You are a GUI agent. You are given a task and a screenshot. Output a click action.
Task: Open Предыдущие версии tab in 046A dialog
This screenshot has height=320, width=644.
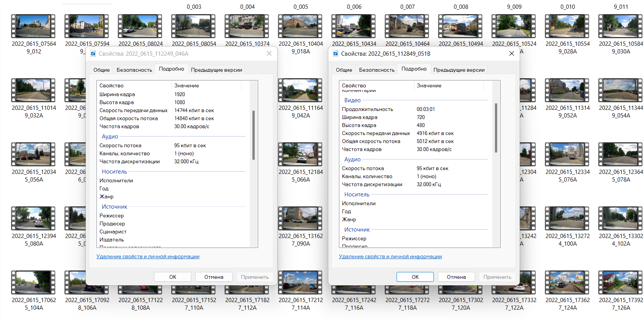point(216,70)
